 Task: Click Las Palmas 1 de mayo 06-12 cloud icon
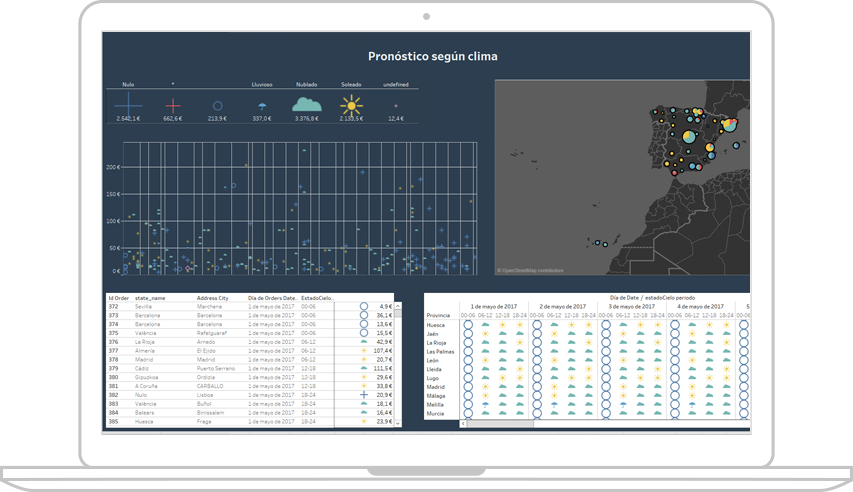485,352
